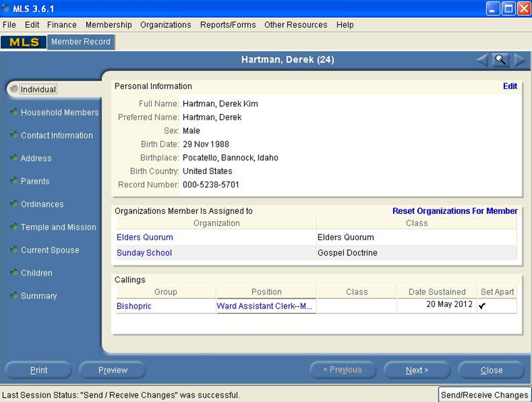Viewport: 532px width, 402px height.
Task: Go to next member with right arrow icon
Action: (519, 60)
